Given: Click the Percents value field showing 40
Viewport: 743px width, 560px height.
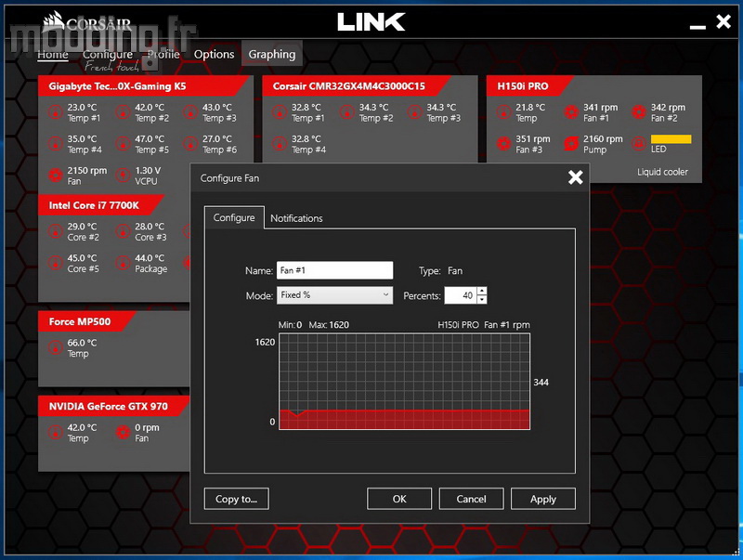Looking at the screenshot, I should click(461, 295).
